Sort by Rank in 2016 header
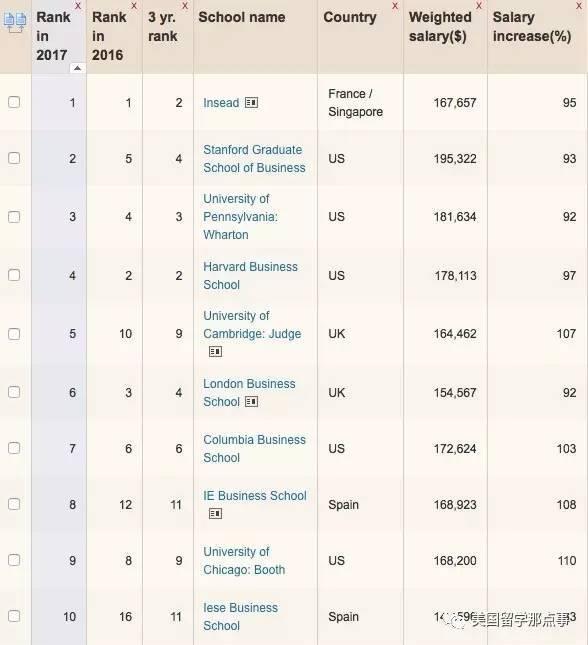588x645 pixels. click(x=109, y=36)
